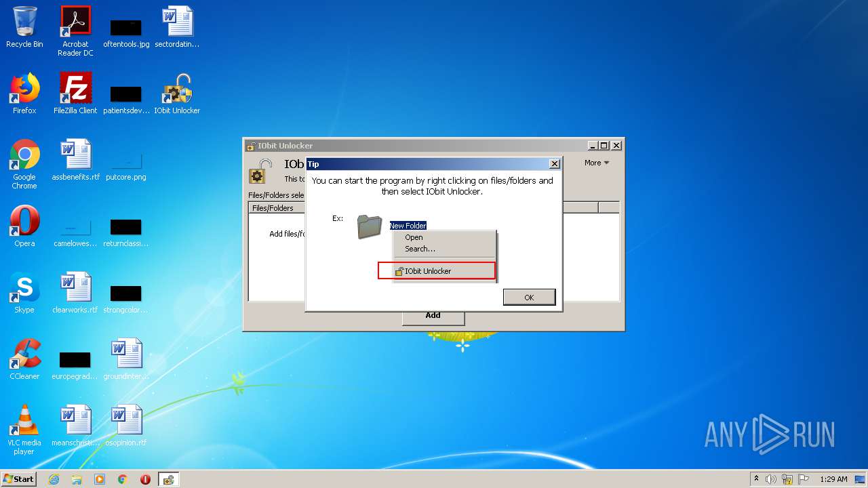Expand the More dropdown in IObit Unlocker

tap(597, 163)
